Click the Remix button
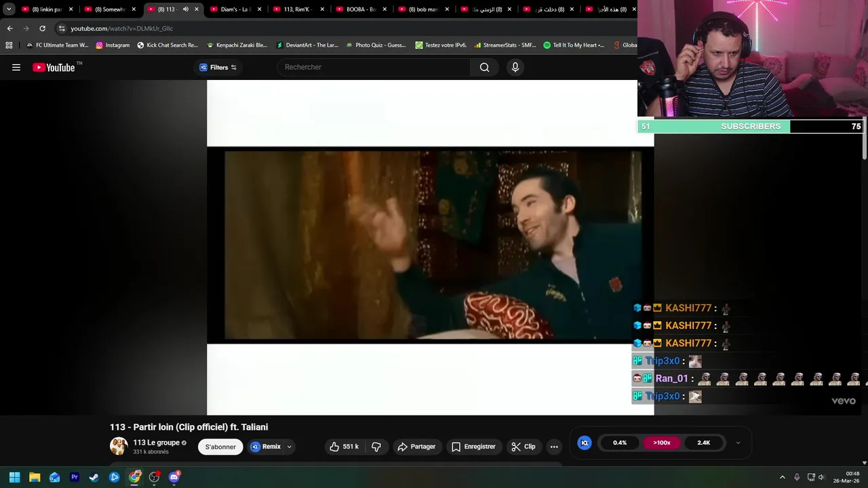Screen dimensions: 868x488 coord(266,447)
